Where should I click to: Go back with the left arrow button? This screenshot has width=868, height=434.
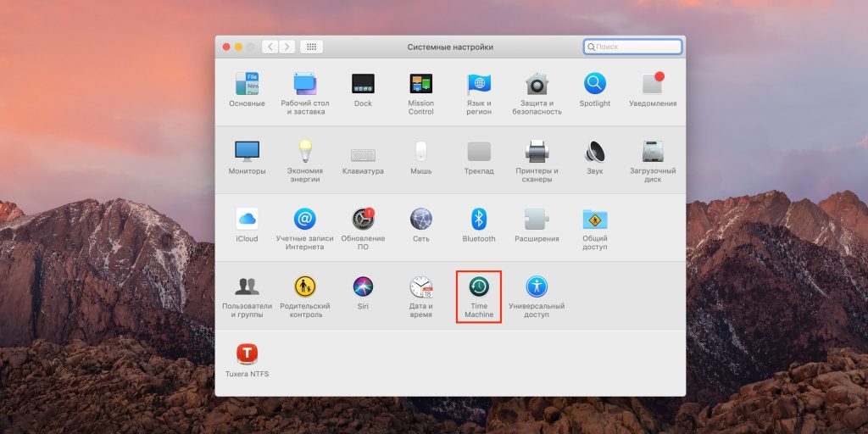[x=270, y=47]
